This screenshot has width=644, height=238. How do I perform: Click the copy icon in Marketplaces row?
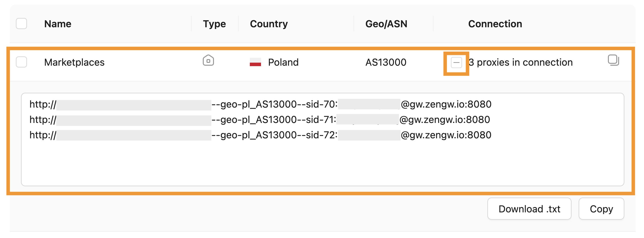click(613, 60)
